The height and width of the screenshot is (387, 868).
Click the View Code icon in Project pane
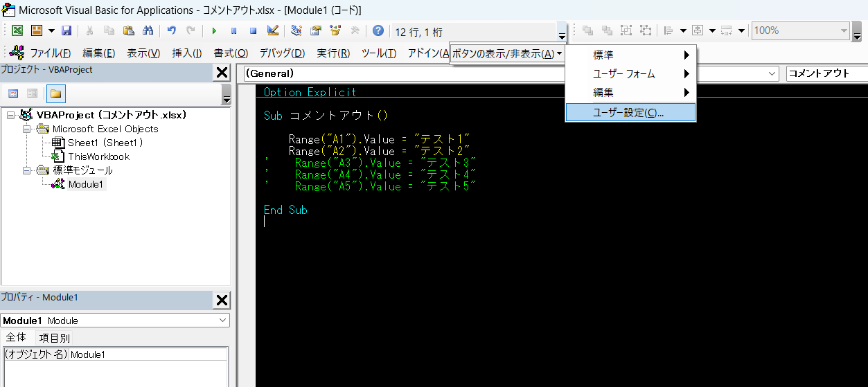13,93
